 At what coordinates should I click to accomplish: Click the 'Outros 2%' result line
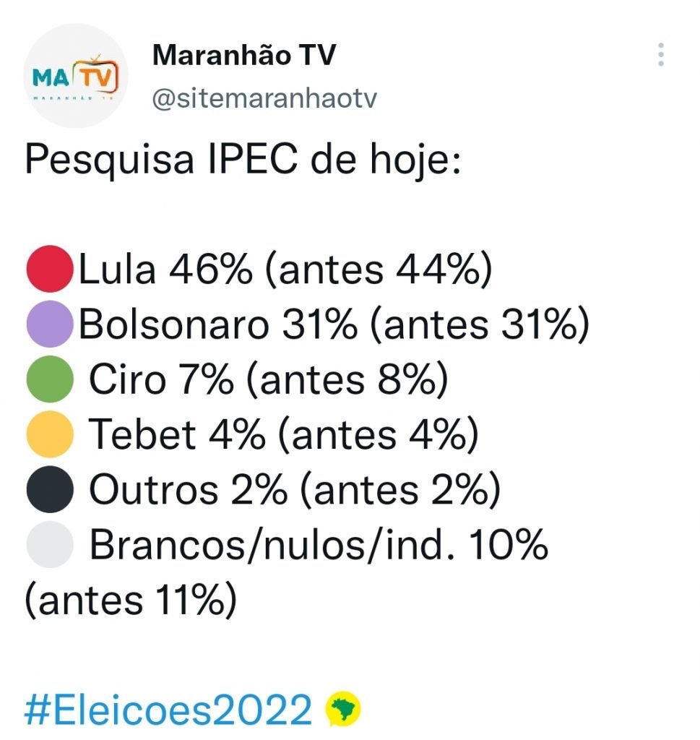[x=295, y=489]
